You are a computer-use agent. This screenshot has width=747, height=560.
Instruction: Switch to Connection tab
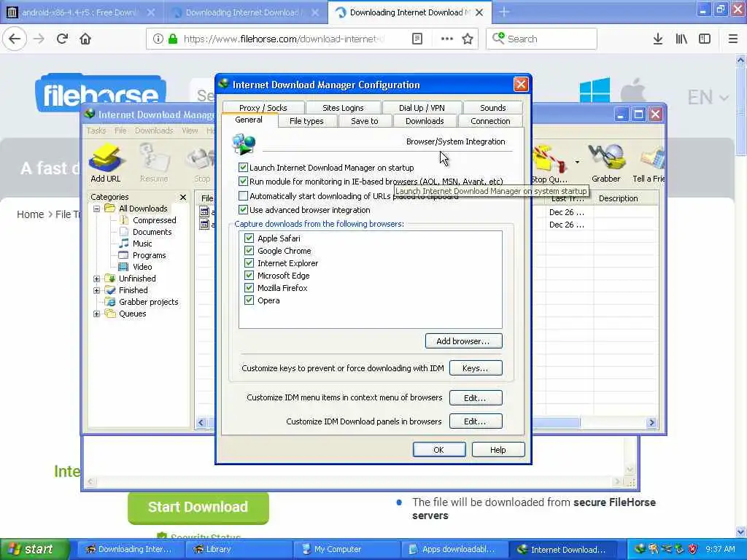[490, 121]
